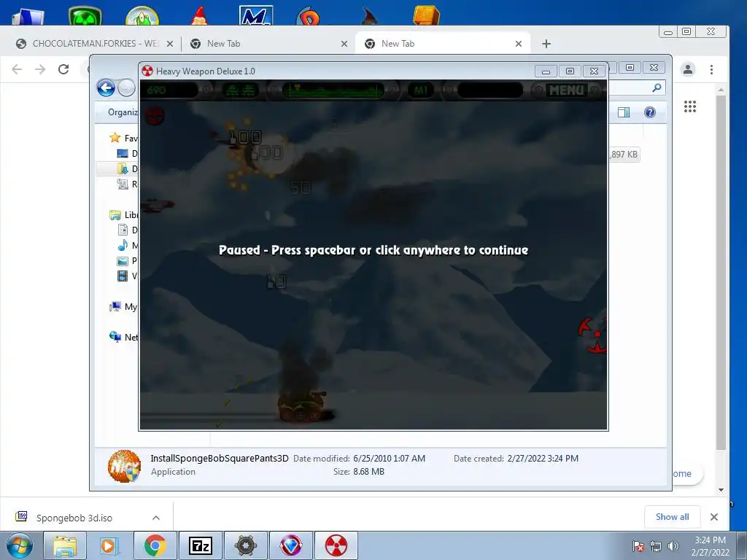
Task: Select the Music library icon
Action: tap(123, 245)
